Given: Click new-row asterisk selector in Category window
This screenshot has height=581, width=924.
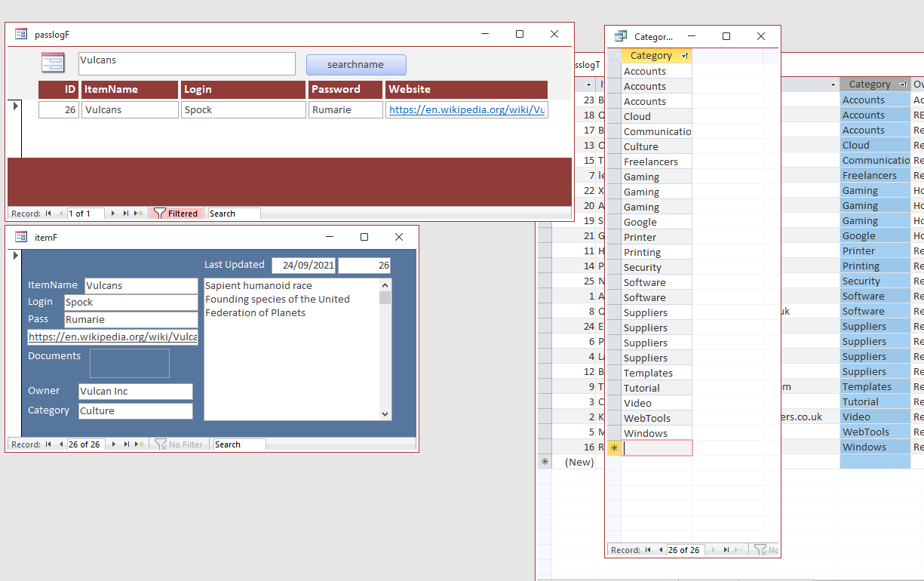Looking at the screenshot, I should point(614,448).
